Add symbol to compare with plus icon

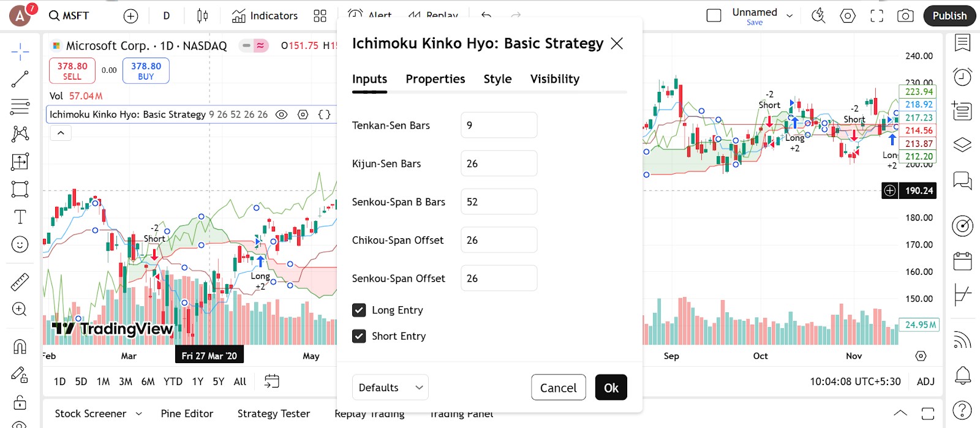(x=130, y=16)
